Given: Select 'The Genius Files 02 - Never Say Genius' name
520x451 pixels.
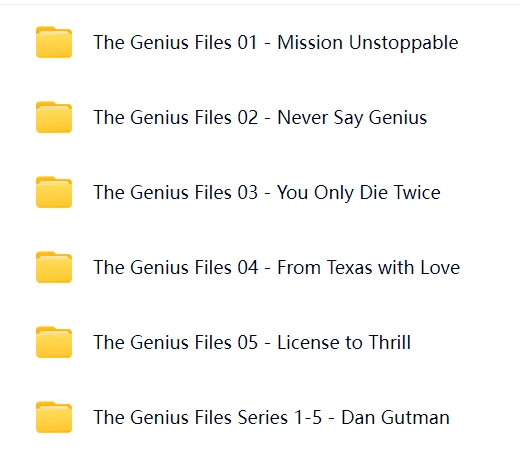Looking at the screenshot, I should click(260, 118).
